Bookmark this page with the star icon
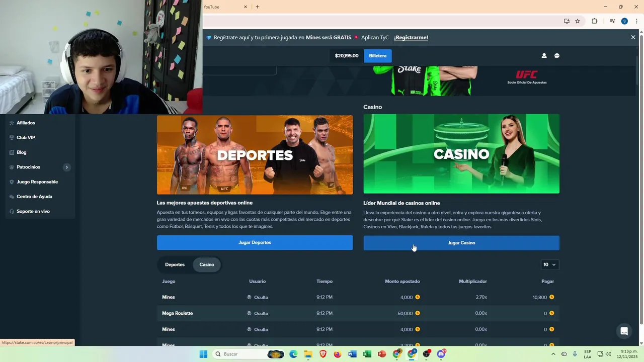 tap(578, 21)
